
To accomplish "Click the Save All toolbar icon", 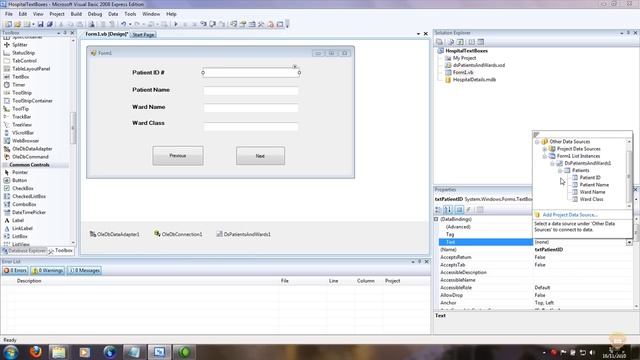I will [49, 24].
